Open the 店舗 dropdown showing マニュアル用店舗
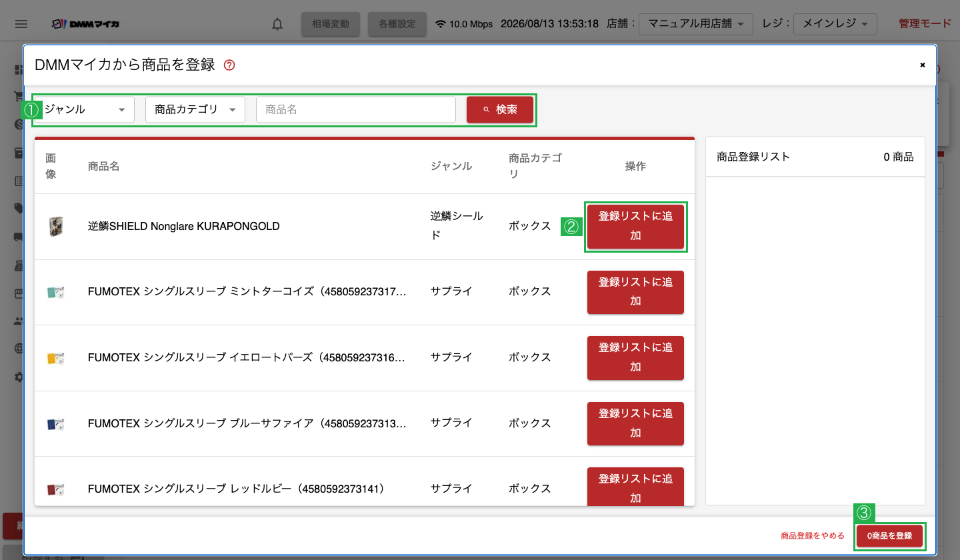This screenshot has height=560, width=960. point(696,24)
